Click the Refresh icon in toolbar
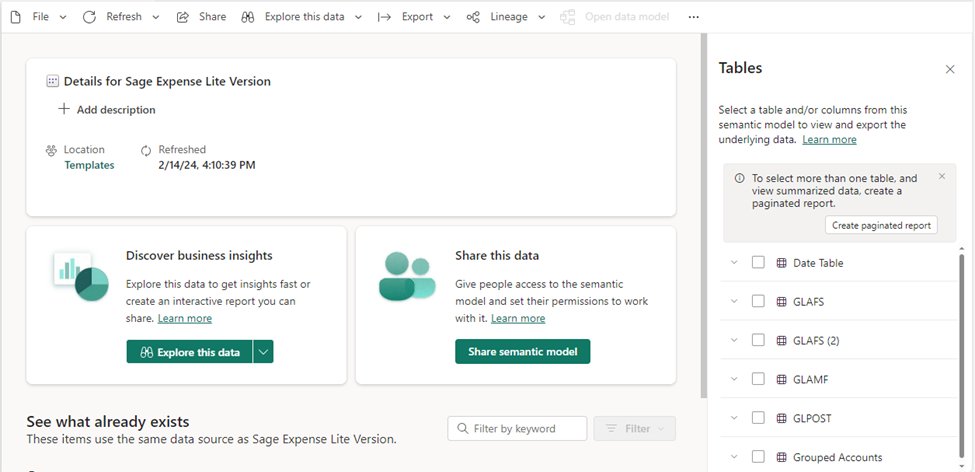Screen dimensions: 975x472 (90, 17)
